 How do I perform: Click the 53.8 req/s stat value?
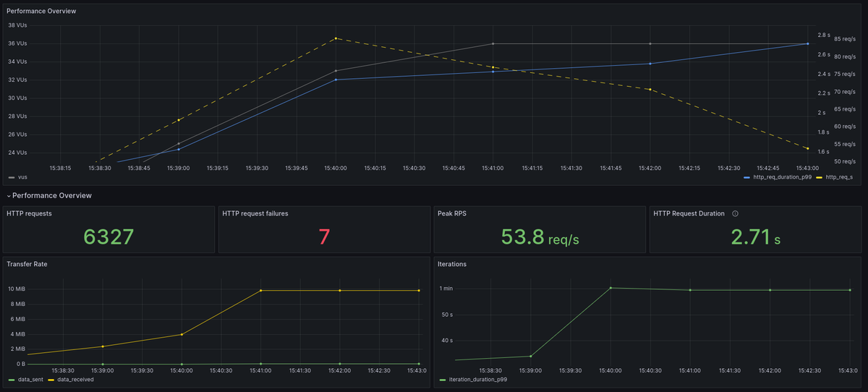539,237
